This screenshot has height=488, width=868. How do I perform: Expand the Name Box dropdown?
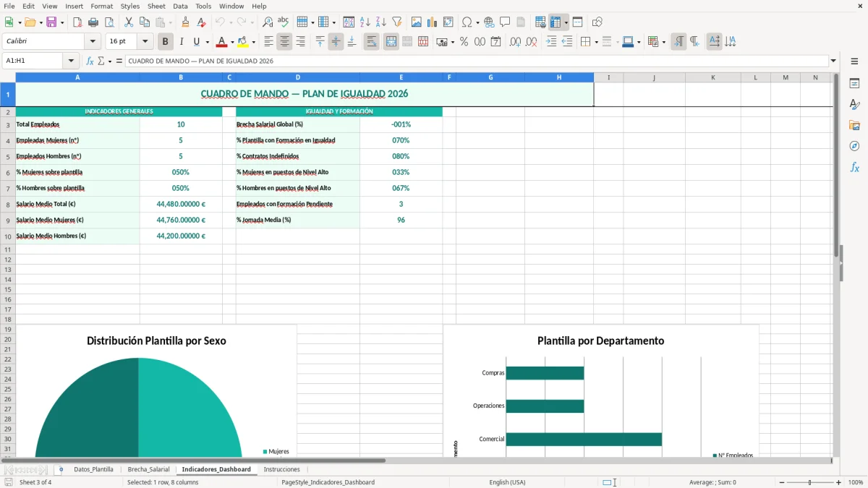71,61
